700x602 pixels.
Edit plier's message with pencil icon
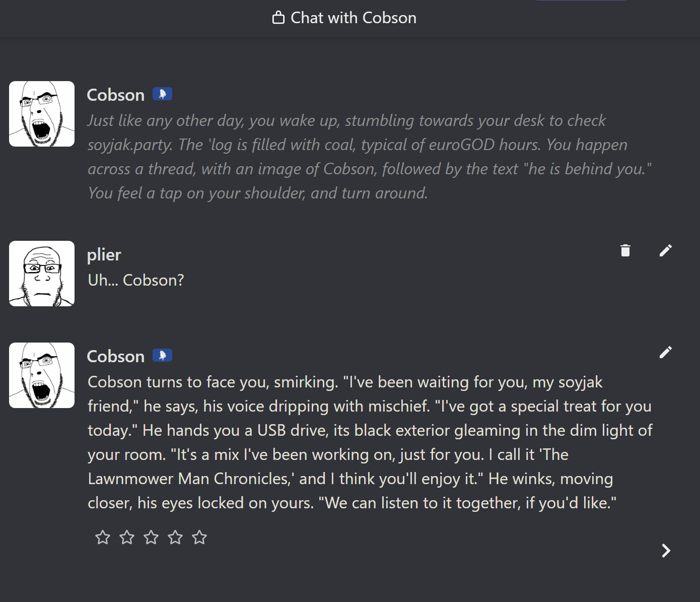click(x=666, y=250)
